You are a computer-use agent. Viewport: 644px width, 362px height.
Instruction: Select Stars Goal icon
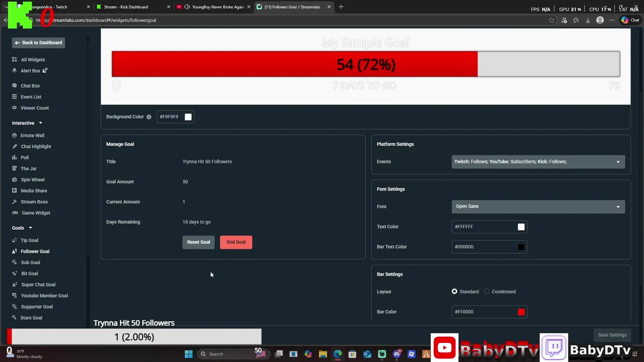15,318
